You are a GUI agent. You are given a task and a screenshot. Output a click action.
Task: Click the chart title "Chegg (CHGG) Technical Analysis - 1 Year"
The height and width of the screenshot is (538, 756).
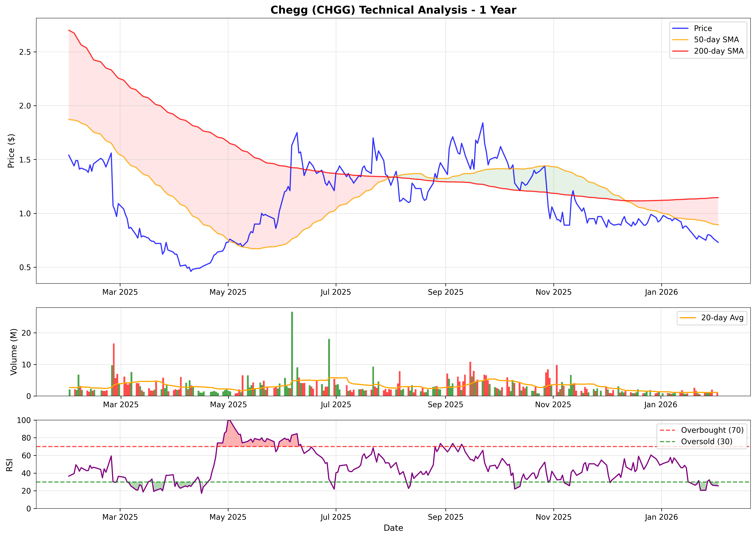click(393, 10)
